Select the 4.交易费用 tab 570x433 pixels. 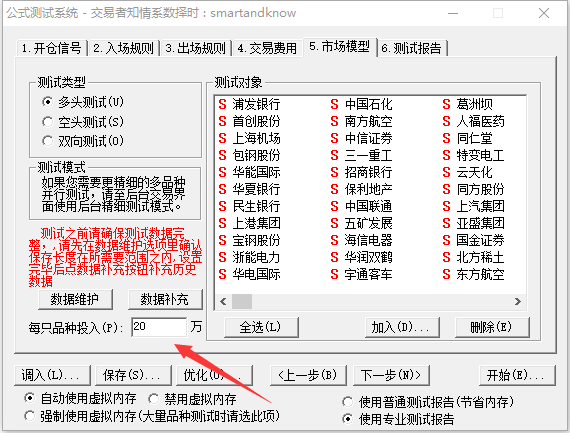tap(267, 48)
